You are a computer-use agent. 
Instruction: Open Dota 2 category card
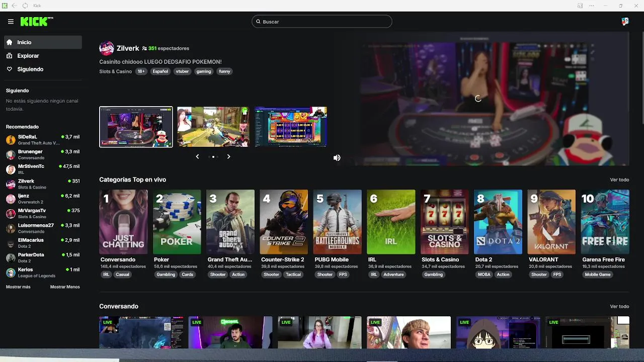[498, 222]
